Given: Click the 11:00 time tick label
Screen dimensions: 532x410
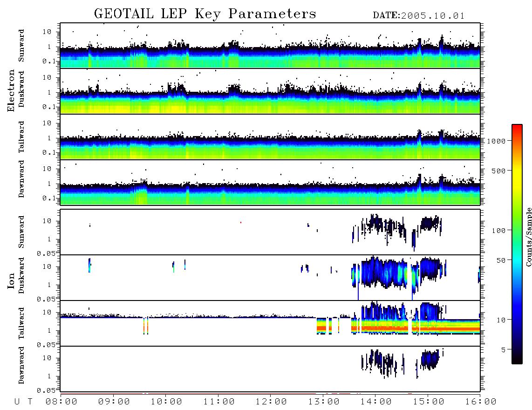Looking at the screenshot, I should pos(219,402).
